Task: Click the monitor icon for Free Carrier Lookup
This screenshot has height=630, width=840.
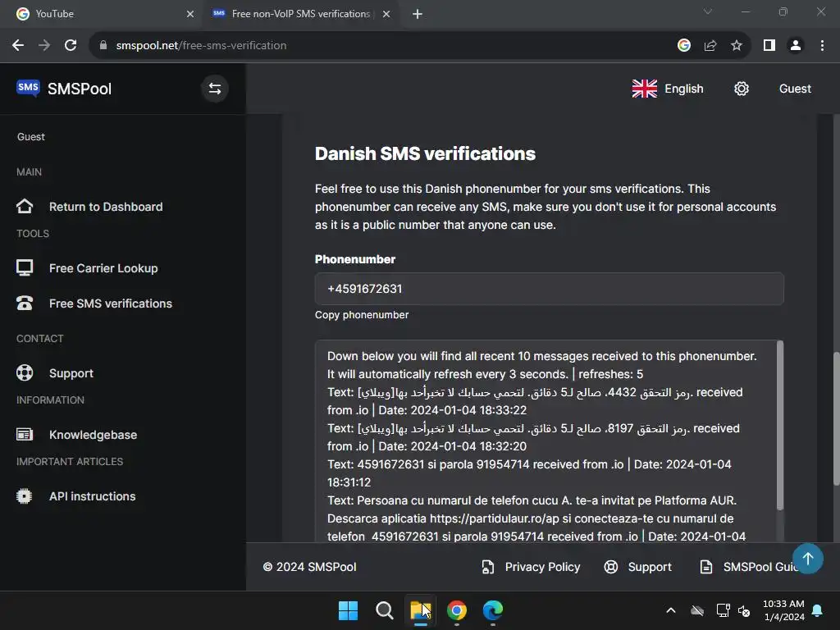Action: (25, 267)
